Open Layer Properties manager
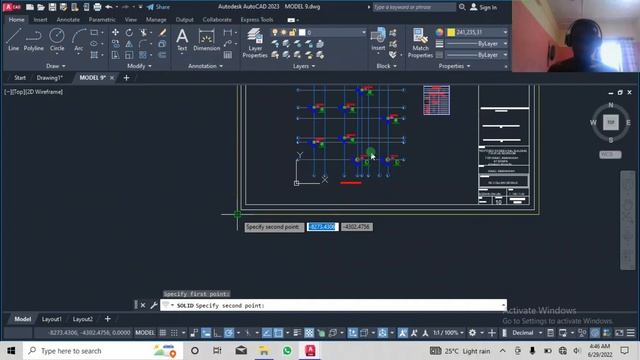The width and height of the screenshot is (640, 360). tap(255, 43)
